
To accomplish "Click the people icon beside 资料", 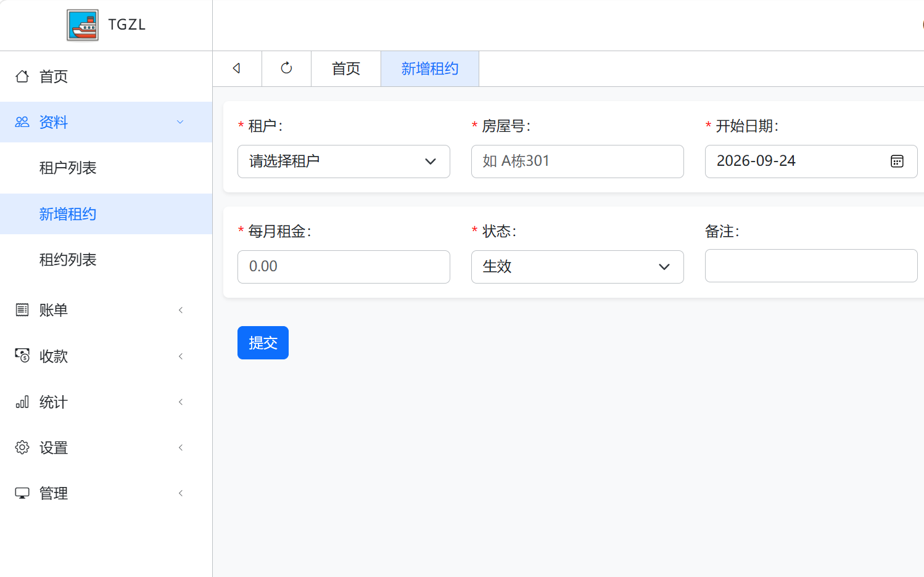I will pos(22,122).
